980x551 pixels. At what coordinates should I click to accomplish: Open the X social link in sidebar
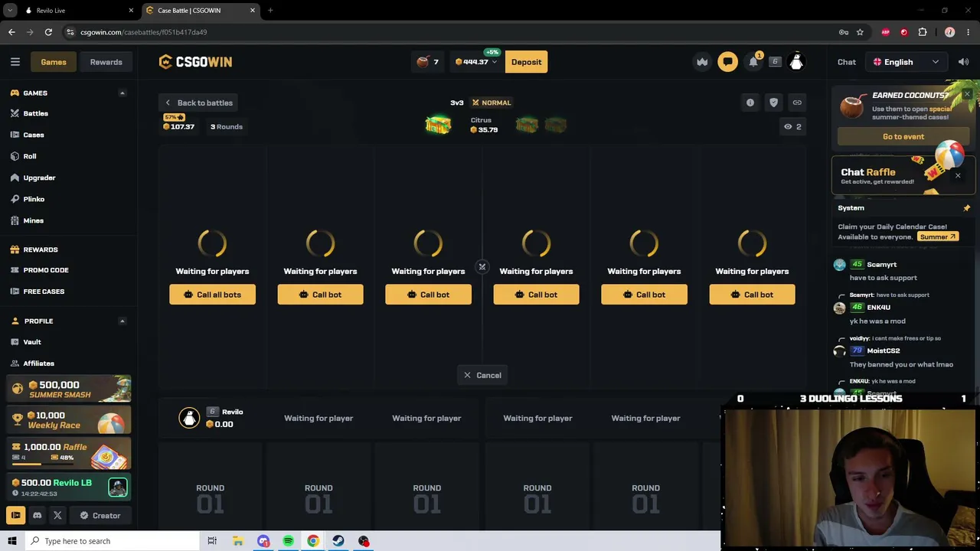tap(57, 516)
